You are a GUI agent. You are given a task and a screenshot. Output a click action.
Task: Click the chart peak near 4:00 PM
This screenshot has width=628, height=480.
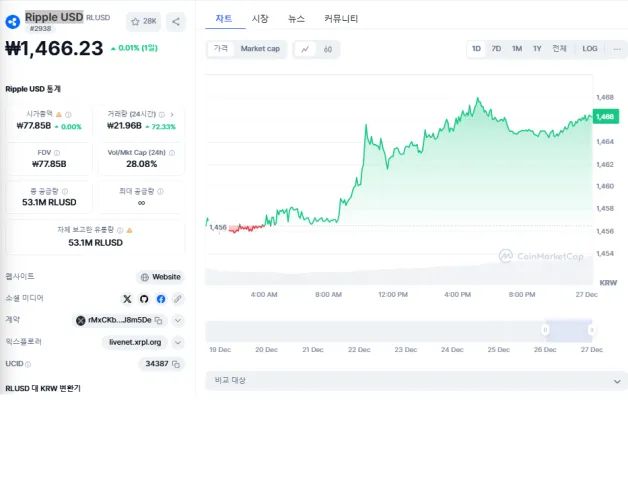tap(477, 98)
